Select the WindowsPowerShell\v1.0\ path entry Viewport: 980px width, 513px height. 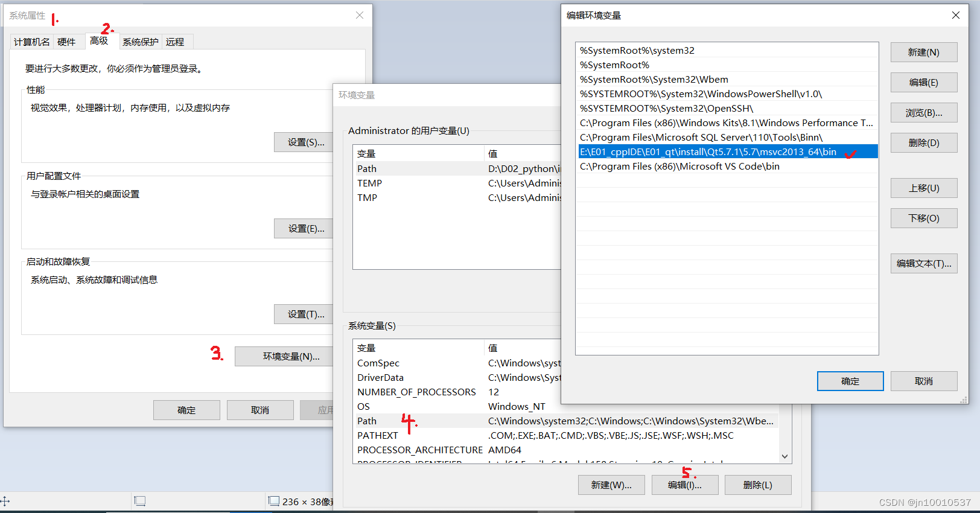(727, 94)
